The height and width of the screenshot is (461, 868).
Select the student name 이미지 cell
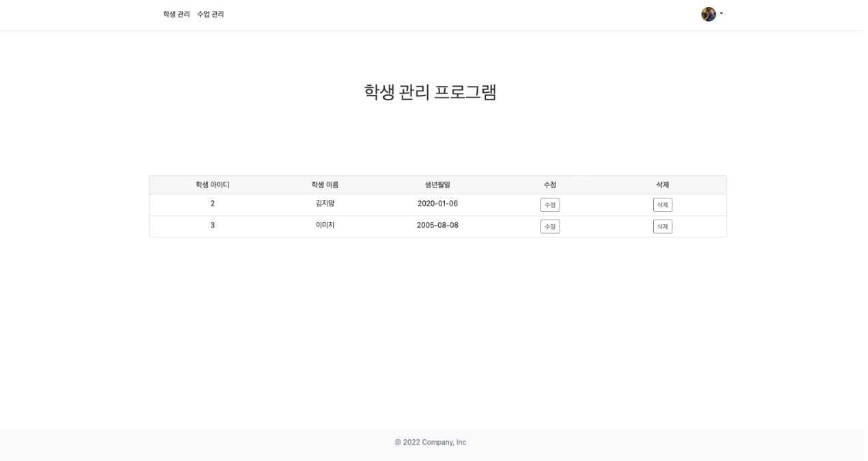click(325, 225)
